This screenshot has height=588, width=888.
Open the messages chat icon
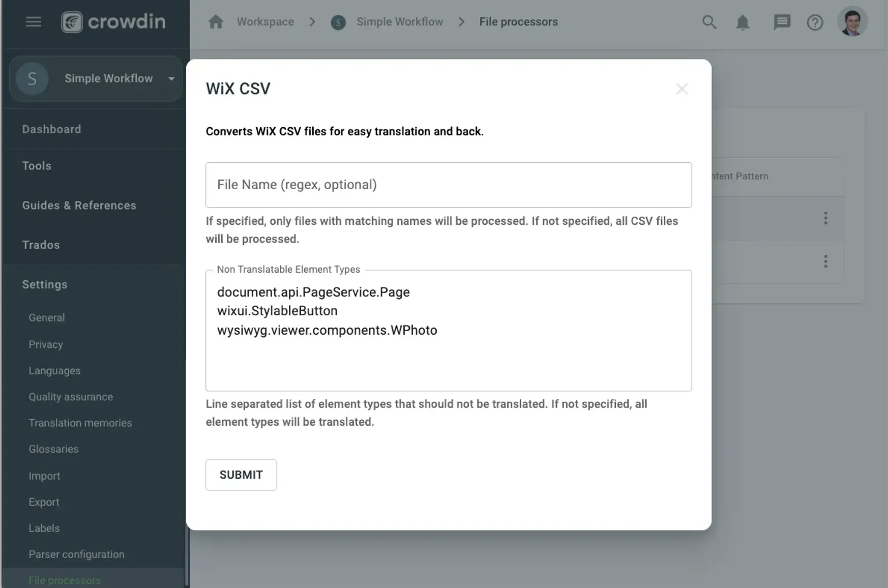pyautogui.click(x=782, y=22)
